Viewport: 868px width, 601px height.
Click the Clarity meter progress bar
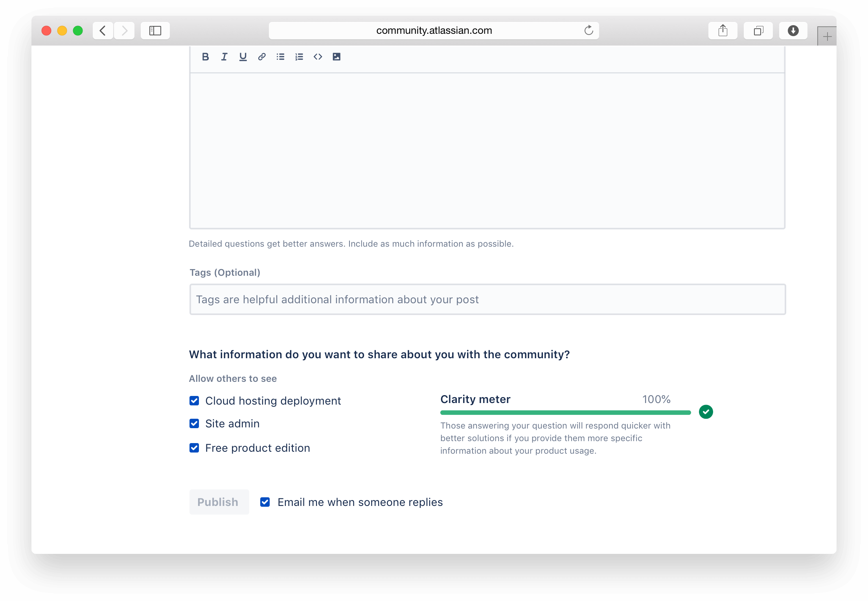click(x=565, y=412)
